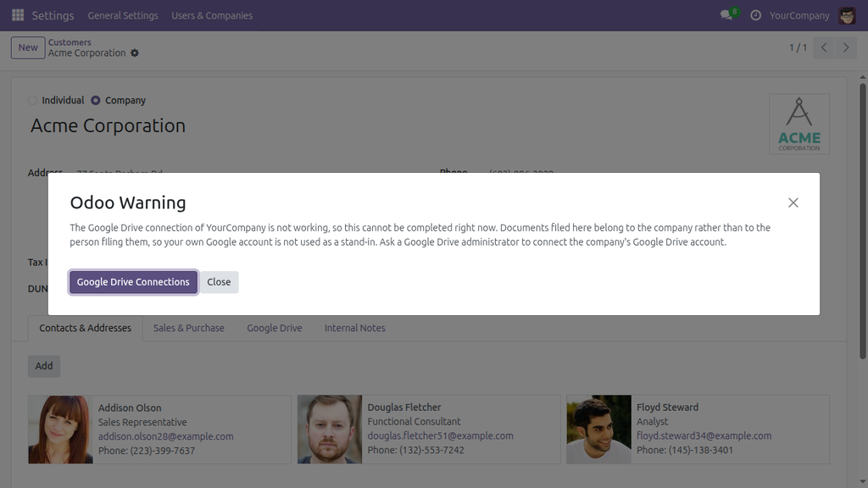This screenshot has width=868, height=488.
Task: Switch to the YourCompany company selector
Action: [799, 15]
